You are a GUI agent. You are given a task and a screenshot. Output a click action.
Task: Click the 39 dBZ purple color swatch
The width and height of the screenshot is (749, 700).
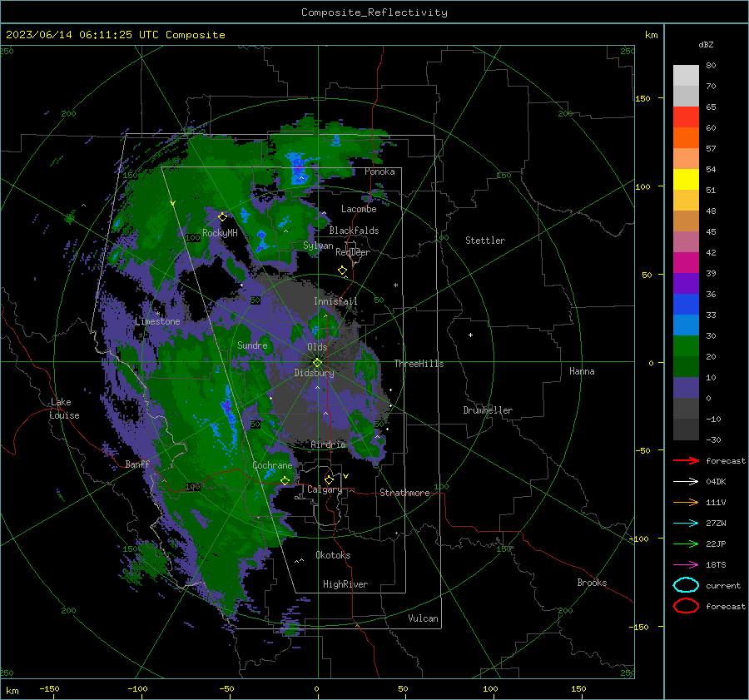tap(686, 283)
